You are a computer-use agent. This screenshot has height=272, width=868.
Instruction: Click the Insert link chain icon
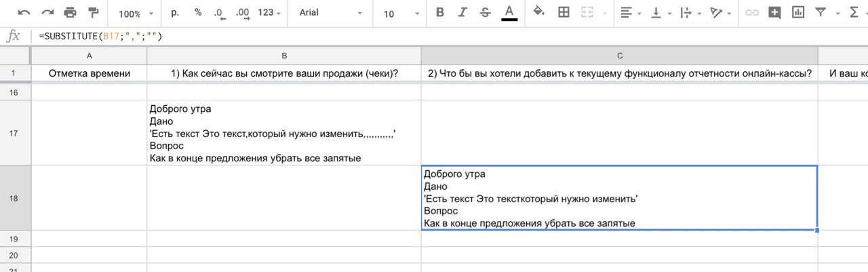(751, 12)
